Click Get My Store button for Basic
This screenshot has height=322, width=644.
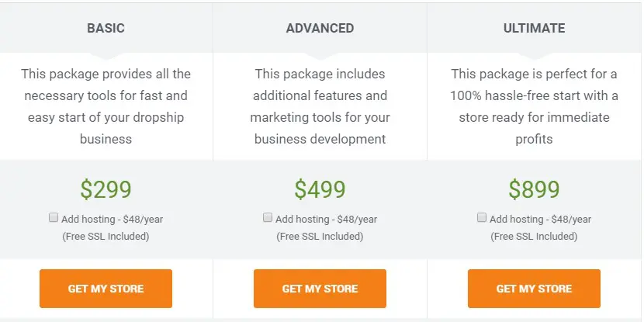pyautogui.click(x=106, y=289)
